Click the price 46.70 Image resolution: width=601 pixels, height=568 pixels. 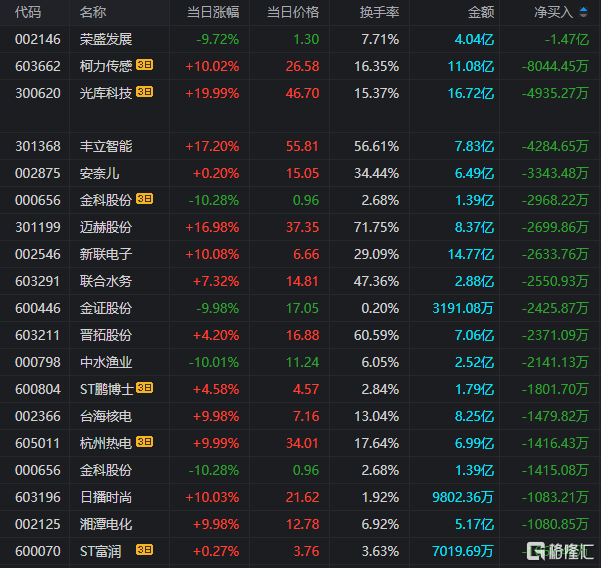tap(302, 93)
